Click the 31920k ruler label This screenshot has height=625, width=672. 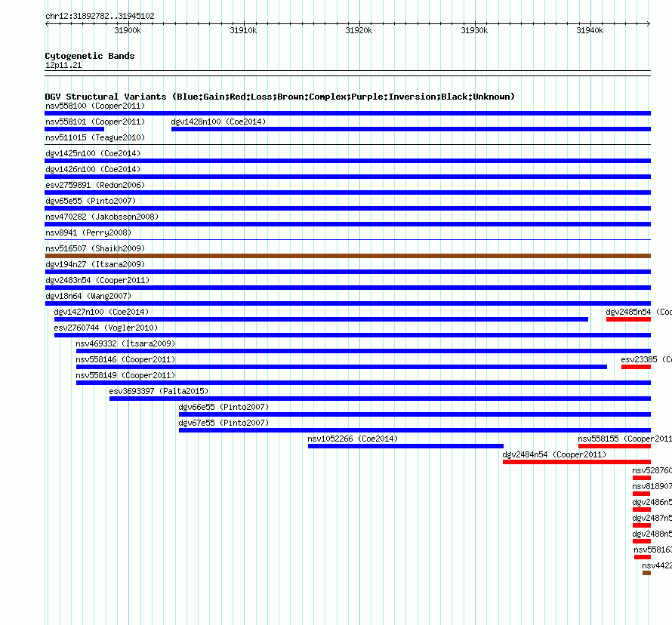tap(359, 30)
